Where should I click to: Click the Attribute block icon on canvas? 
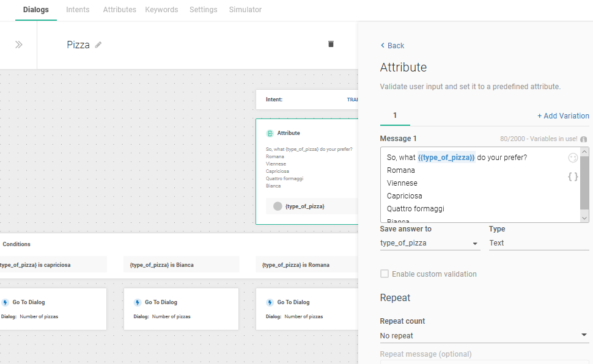click(x=270, y=133)
